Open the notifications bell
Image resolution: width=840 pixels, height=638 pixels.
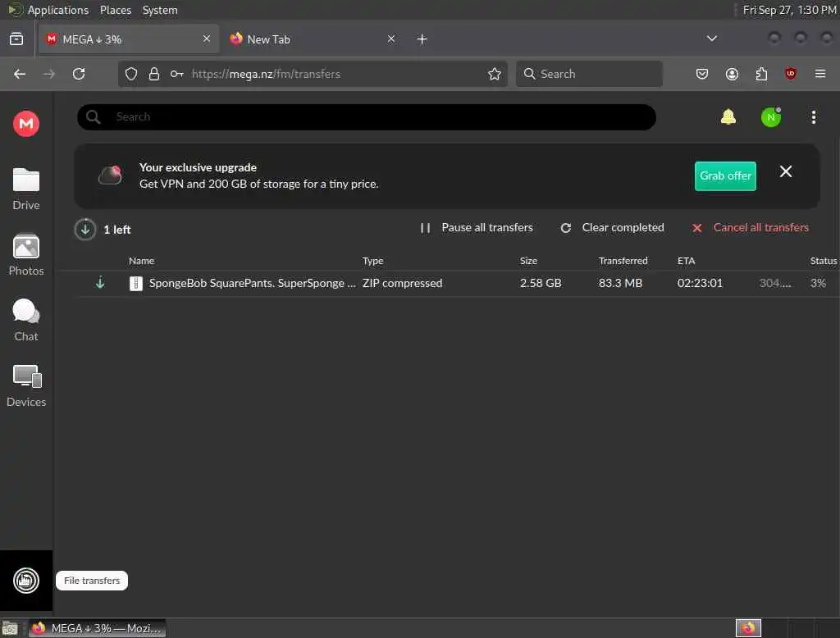click(728, 116)
